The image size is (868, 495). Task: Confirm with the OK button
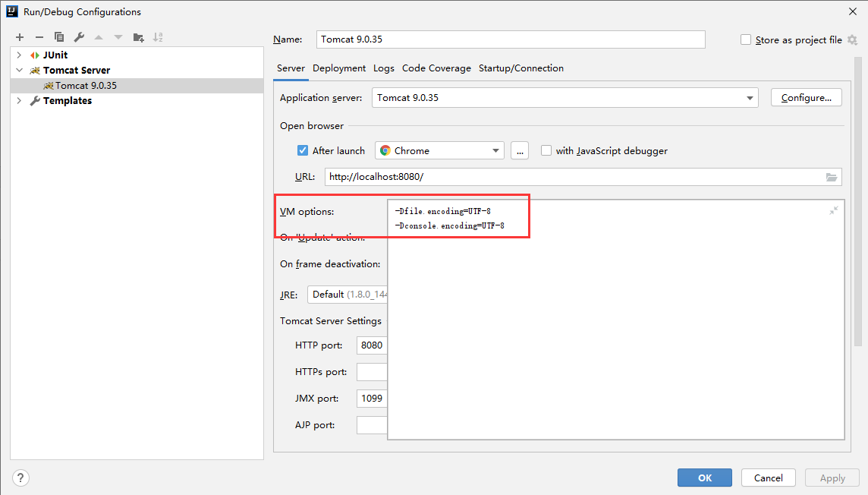click(705, 478)
